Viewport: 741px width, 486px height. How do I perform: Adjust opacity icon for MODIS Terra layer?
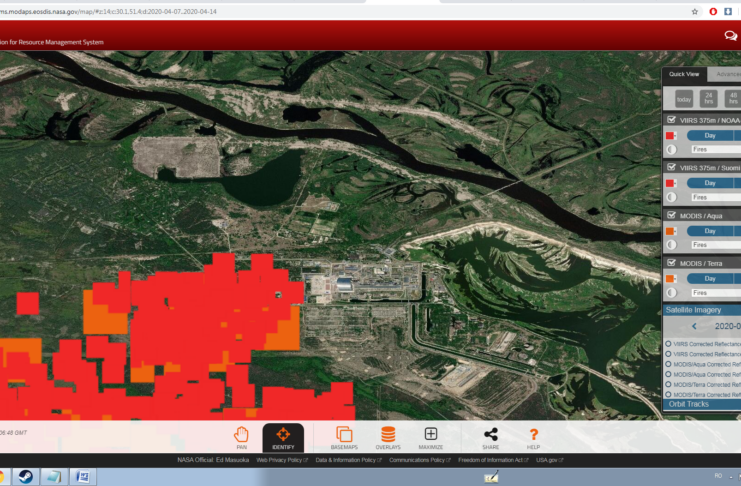[671, 293]
